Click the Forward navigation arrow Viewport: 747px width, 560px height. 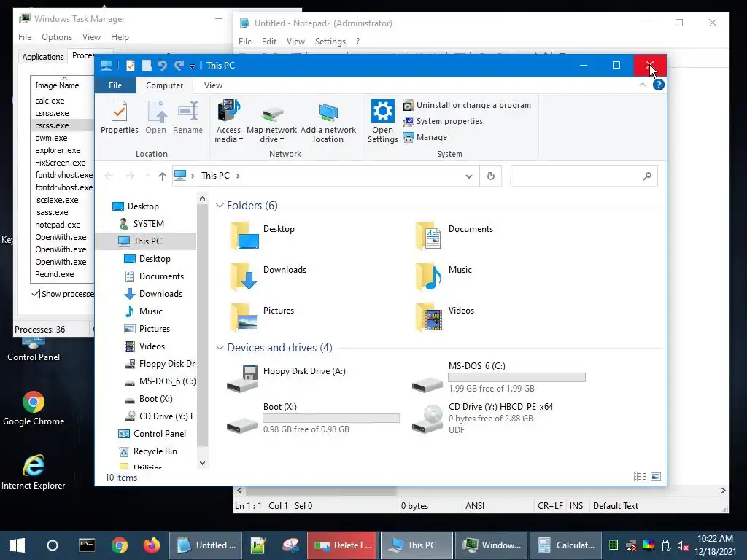tap(130, 176)
